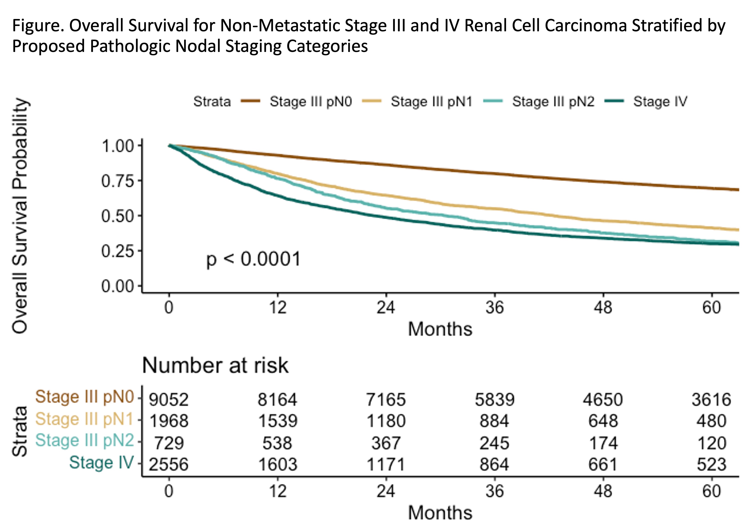Screen dimensions: 756x532
Task: Click the 'Stage III pN0' risk table row label
Action: [x=85, y=397]
